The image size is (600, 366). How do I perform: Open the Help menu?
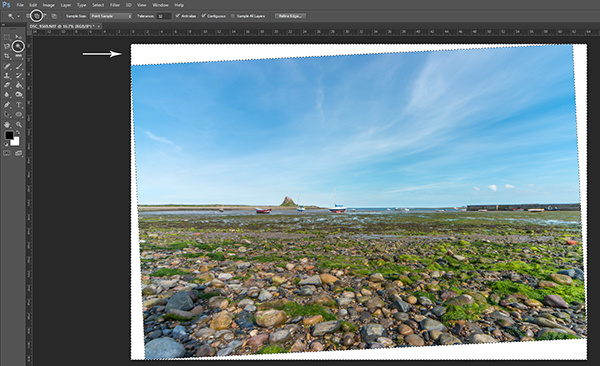[x=179, y=5]
